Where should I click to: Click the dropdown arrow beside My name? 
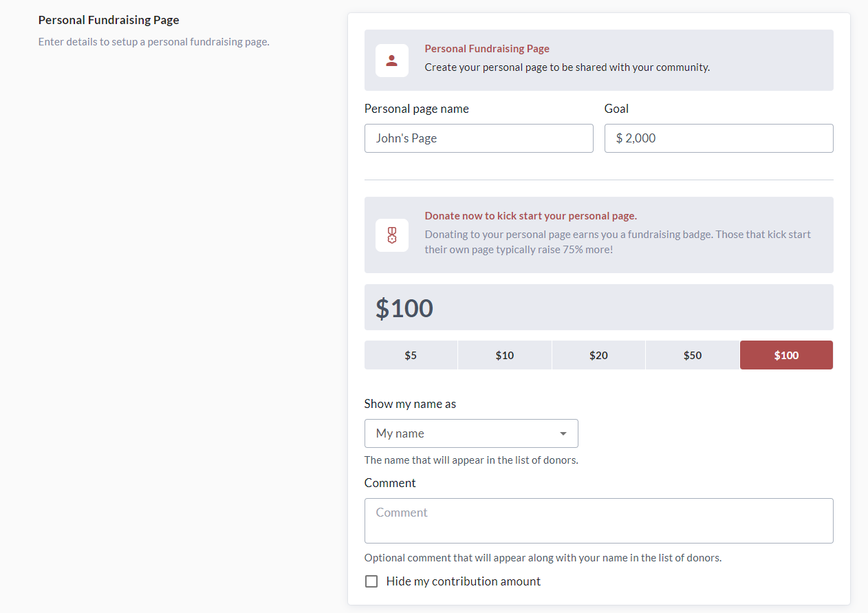563,433
